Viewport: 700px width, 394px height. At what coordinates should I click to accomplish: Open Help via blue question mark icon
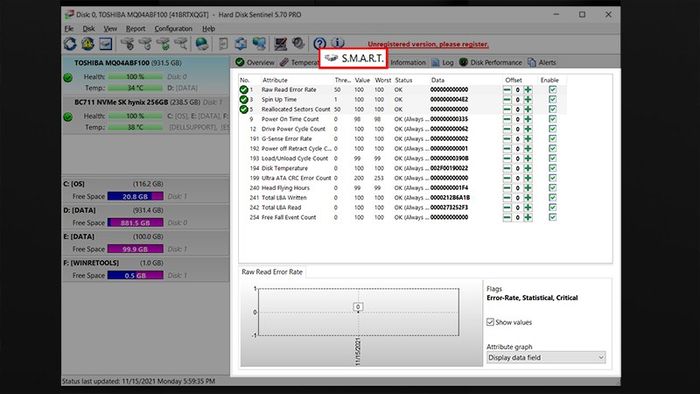[x=320, y=43]
